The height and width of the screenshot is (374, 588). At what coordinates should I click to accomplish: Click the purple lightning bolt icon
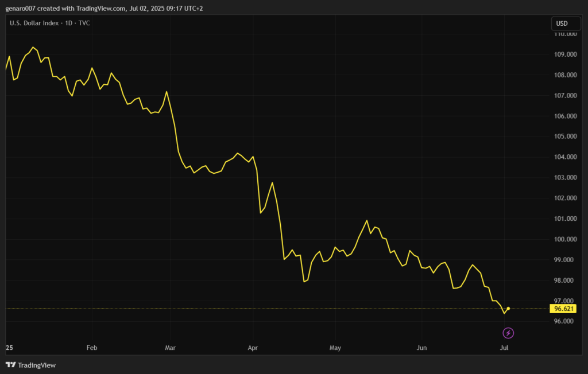508,333
